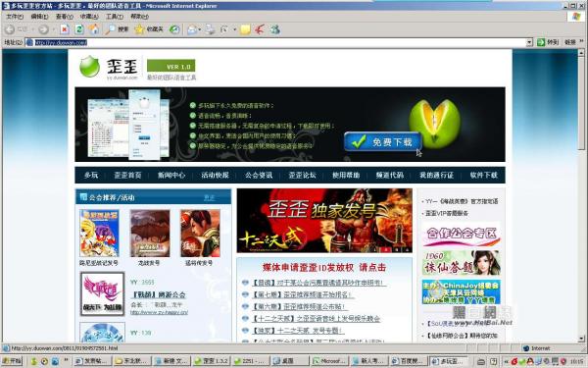
Task: Click the Stop (red X) toolbar icon
Action: tap(65, 29)
